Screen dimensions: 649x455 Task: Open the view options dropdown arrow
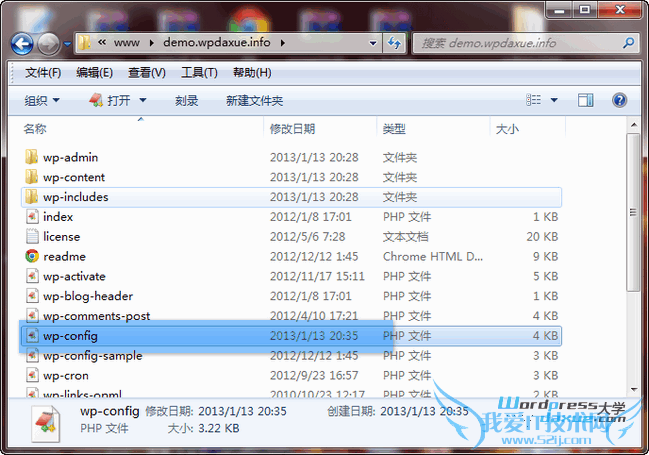pyautogui.click(x=554, y=100)
